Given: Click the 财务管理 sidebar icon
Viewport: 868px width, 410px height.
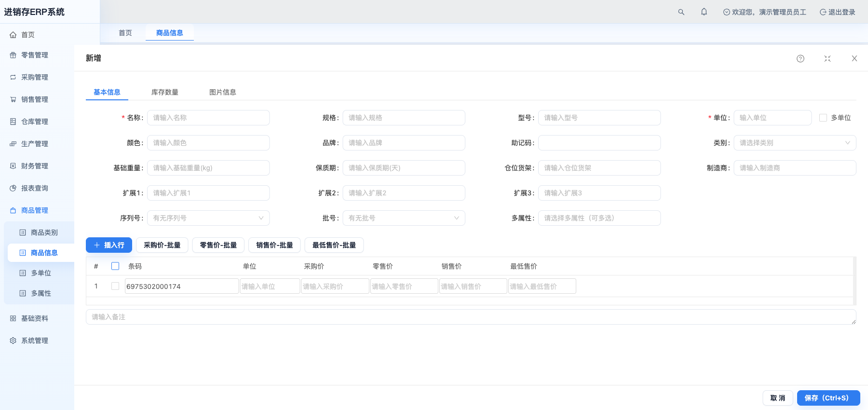Looking at the screenshot, I should (13, 166).
